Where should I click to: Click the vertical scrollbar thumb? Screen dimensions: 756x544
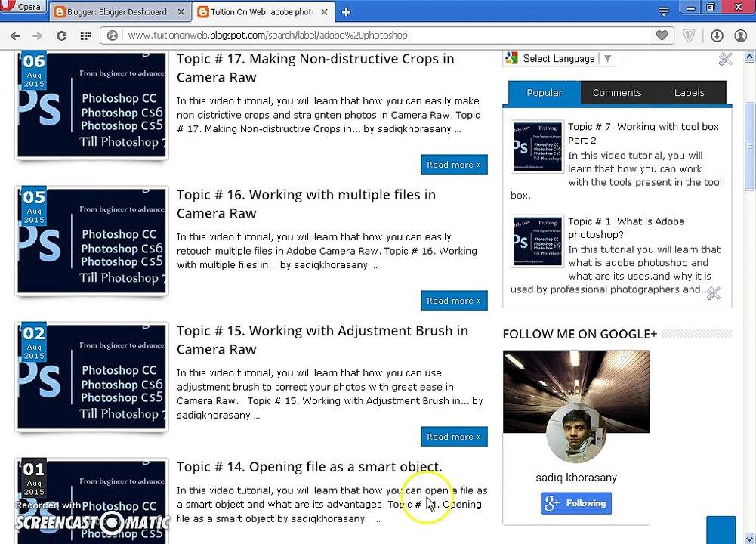[750, 146]
